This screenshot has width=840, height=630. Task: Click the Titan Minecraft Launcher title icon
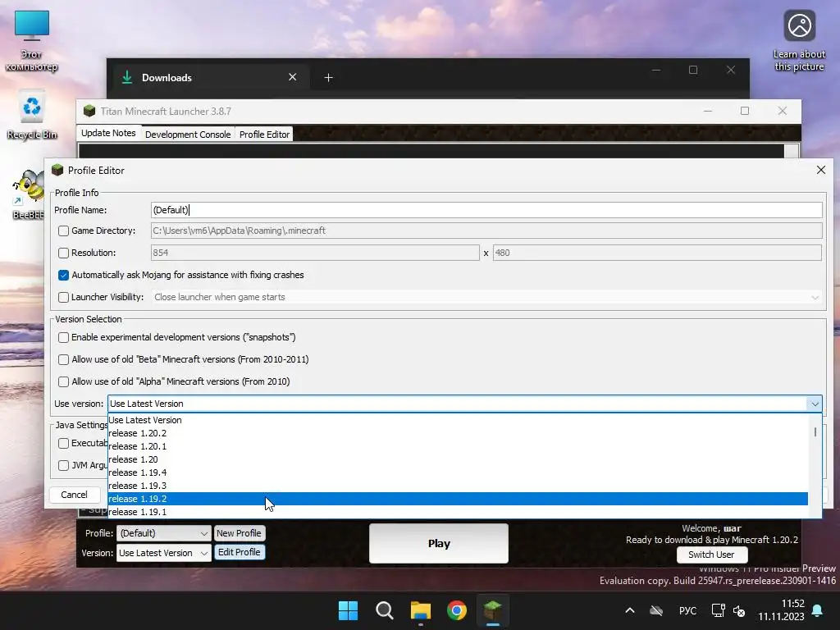89,111
